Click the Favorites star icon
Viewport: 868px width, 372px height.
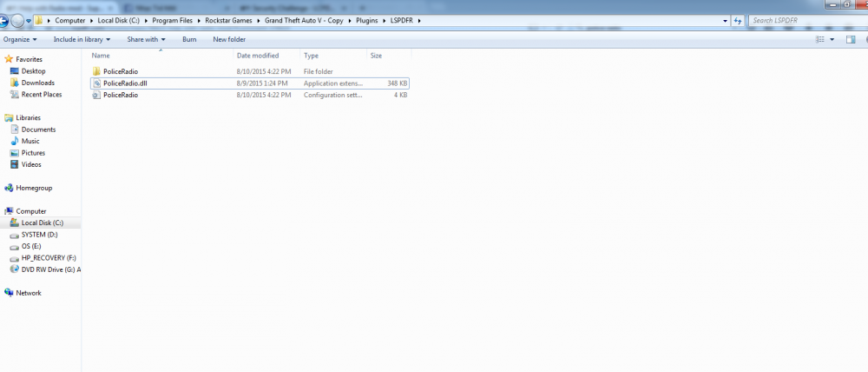click(x=9, y=59)
